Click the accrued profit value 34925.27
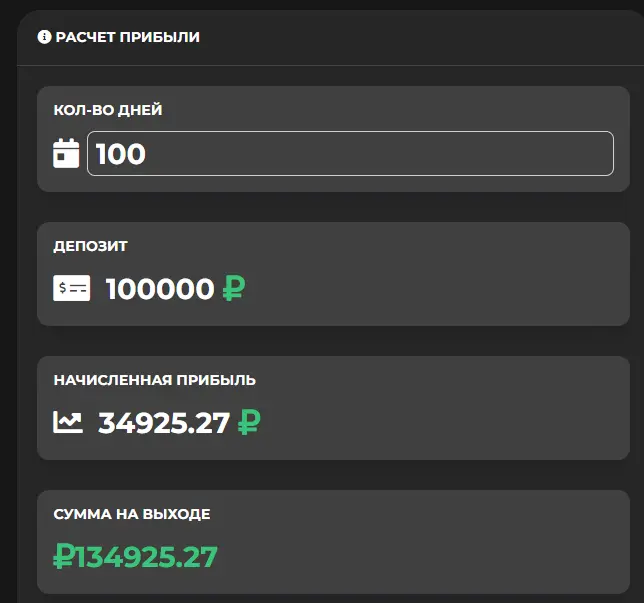644x603 pixels. point(163,423)
